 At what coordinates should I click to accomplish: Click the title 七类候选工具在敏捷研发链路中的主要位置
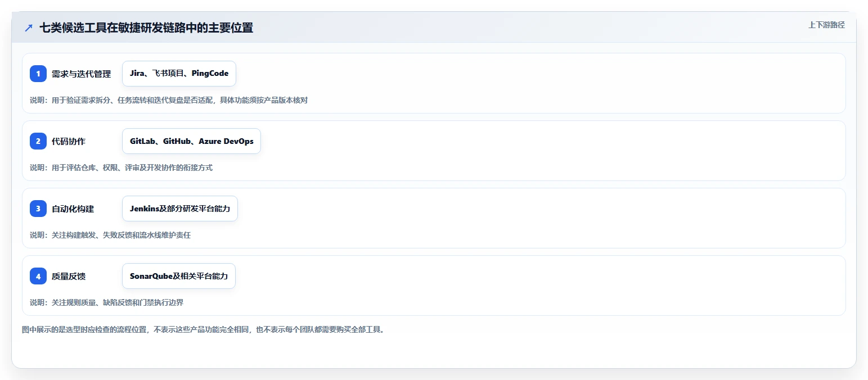click(x=146, y=28)
